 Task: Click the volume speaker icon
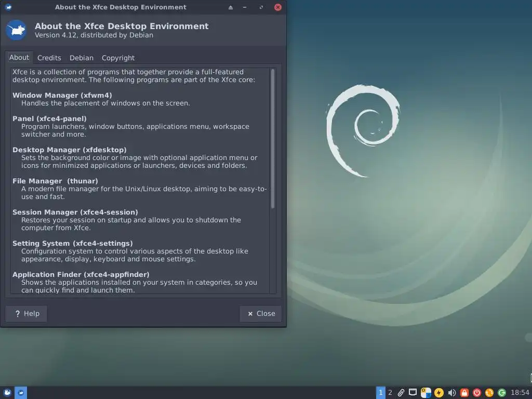tap(451, 393)
